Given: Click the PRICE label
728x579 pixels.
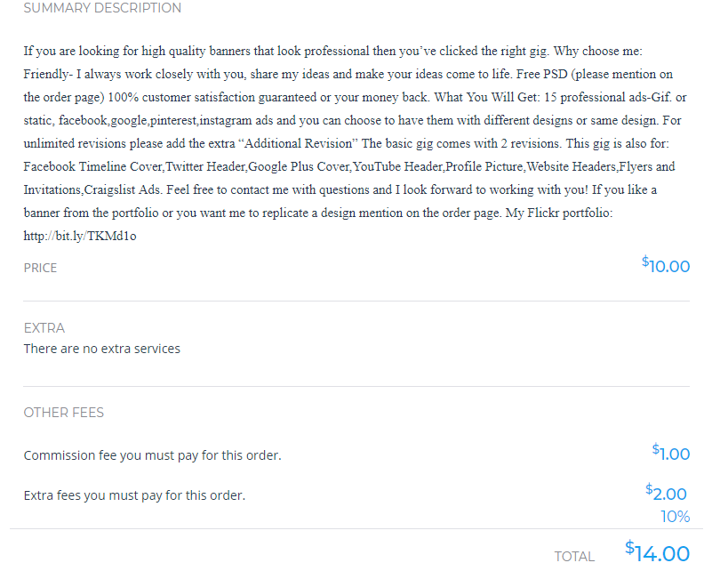Looking at the screenshot, I should click(40, 268).
